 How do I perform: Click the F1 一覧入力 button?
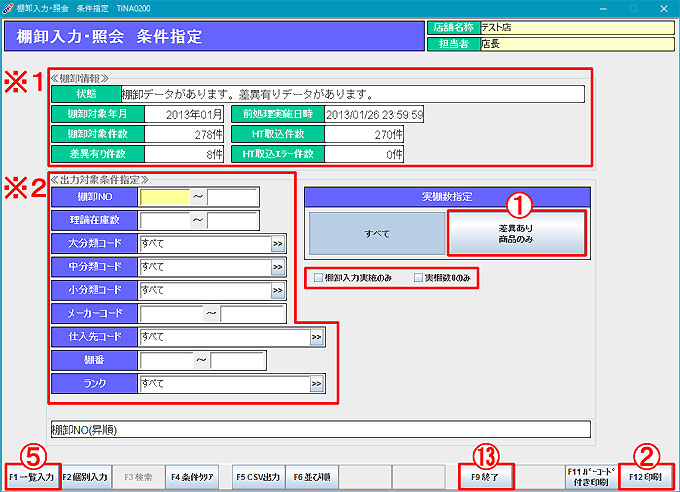pos(33,477)
